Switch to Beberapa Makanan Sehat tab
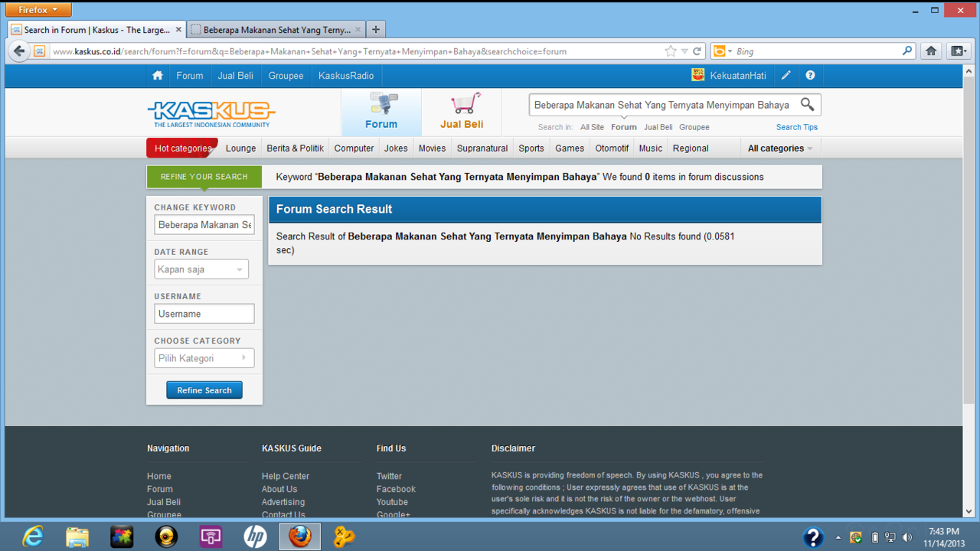The height and width of the screenshot is (551, 980). point(276,30)
